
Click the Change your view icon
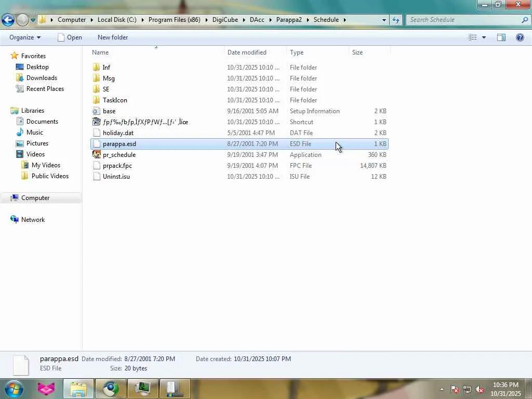(x=473, y=37)
